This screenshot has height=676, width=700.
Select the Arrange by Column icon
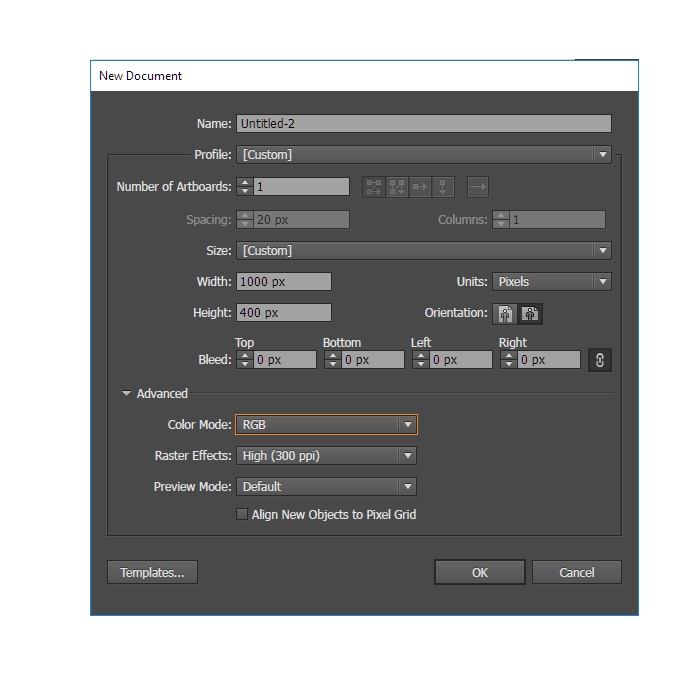click(444, 186)
